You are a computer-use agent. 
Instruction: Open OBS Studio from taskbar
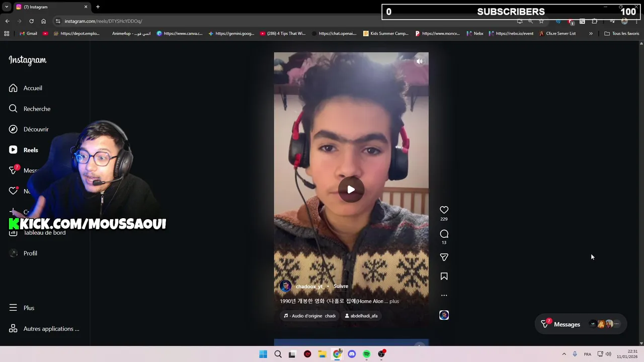tap(382, 354)
